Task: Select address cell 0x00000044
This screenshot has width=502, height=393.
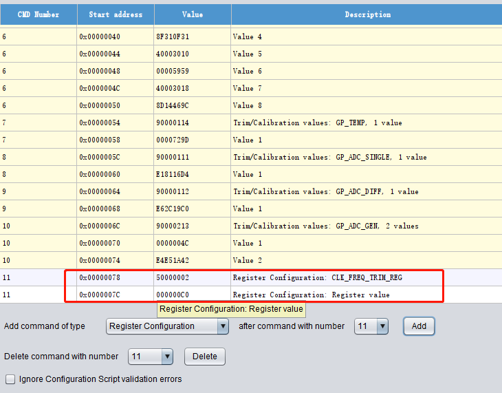Action: tap(115, 54)
